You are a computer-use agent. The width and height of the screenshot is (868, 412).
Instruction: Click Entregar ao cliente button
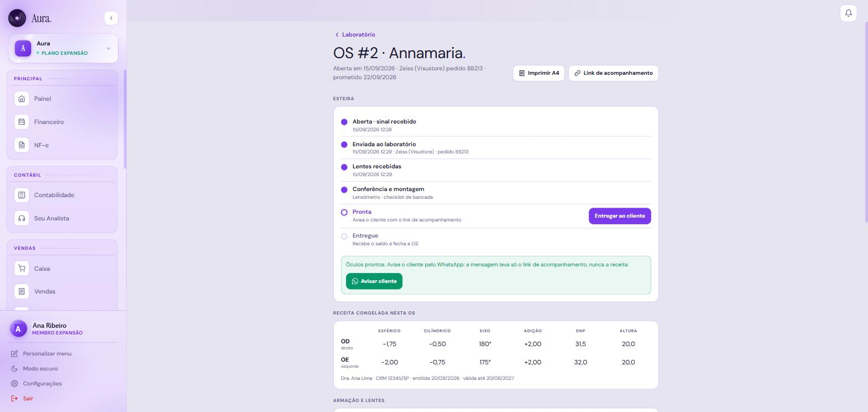[619, 216]
